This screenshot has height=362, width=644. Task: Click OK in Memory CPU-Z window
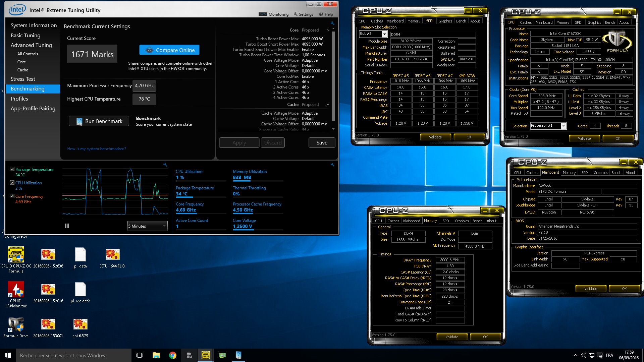tap(485, 337)
